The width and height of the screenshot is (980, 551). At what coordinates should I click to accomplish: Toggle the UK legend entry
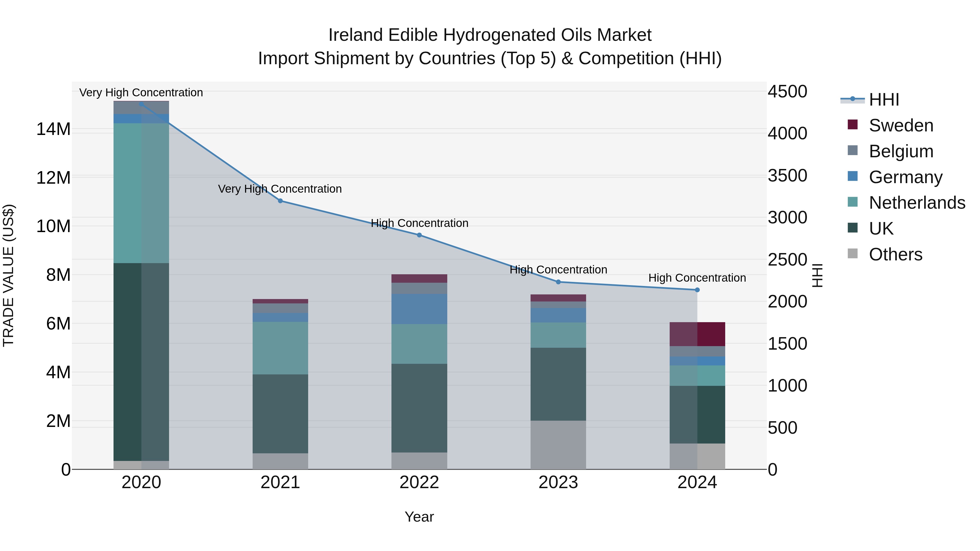pyautogui.click(x=871, y=229)
